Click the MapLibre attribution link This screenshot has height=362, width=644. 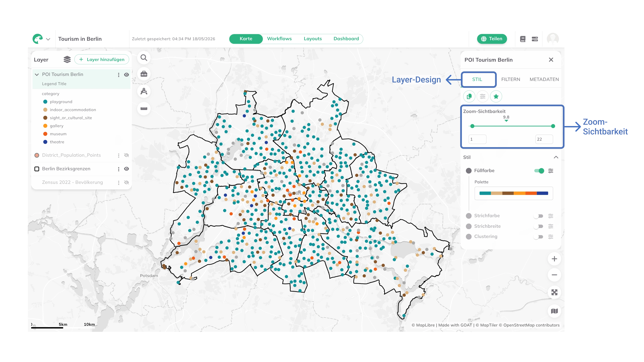(x=423, y=325)
